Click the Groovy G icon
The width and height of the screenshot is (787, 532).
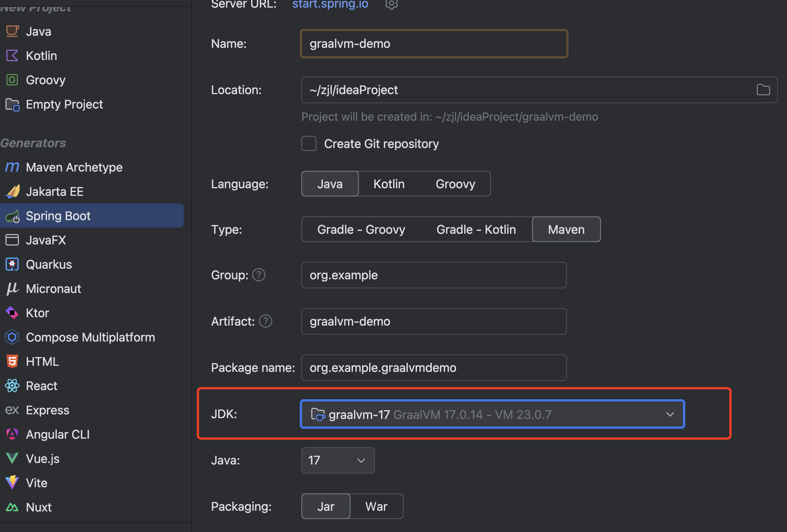[x=12, y=80]
